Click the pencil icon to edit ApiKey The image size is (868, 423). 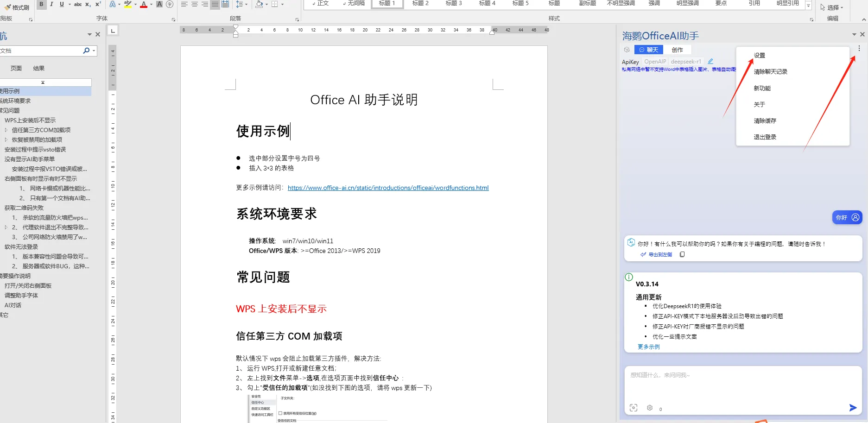710,61
